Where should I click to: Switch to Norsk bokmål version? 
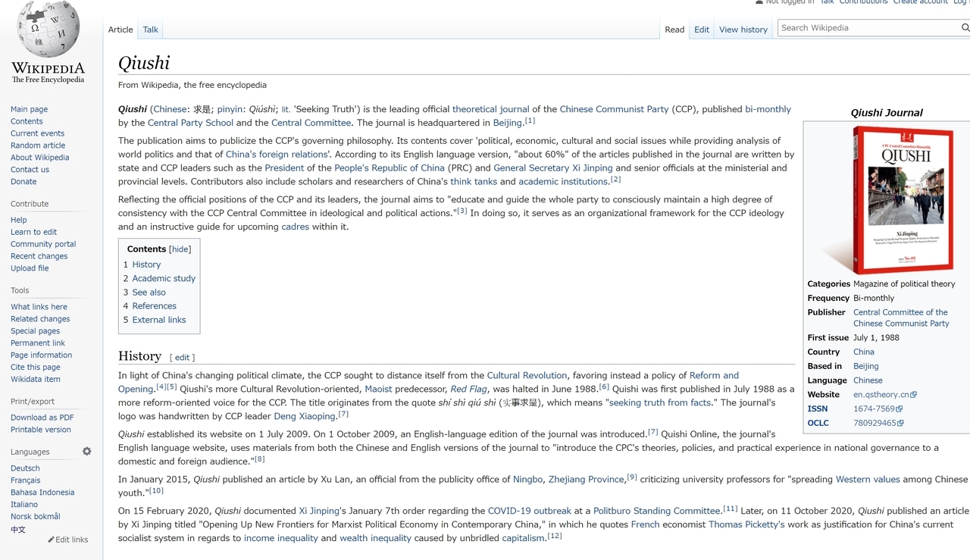35,517
